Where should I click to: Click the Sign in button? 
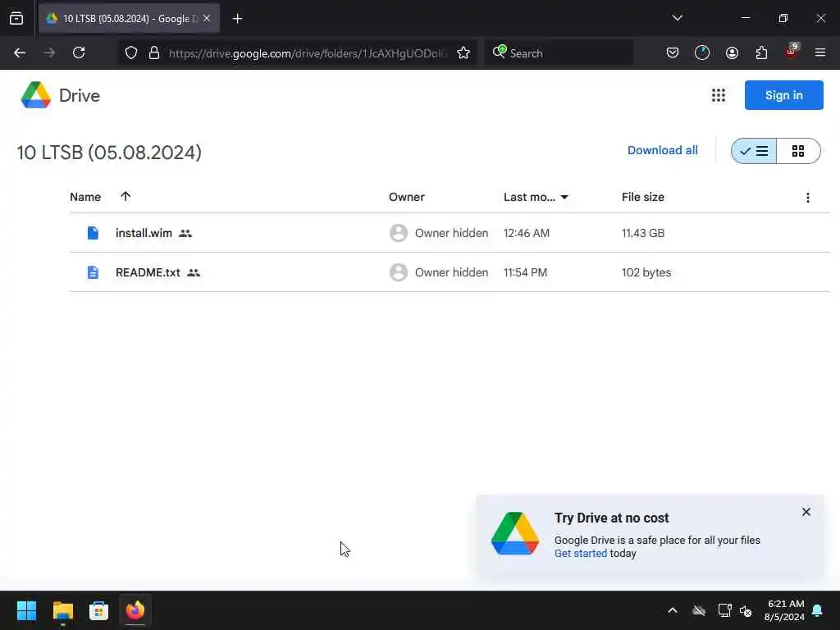[x=783, y=95]
